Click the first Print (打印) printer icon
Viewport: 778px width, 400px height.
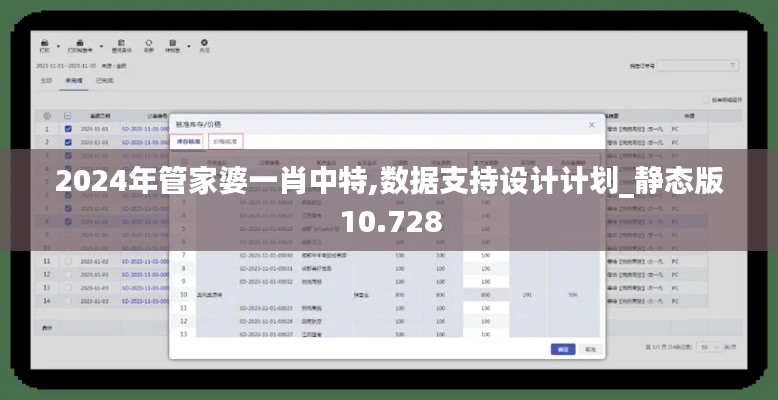pyautogui.click(x=44, y=43)
